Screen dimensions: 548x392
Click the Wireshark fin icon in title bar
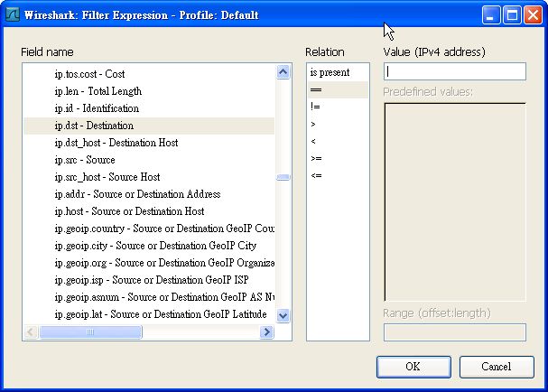(x=13, y=14)
